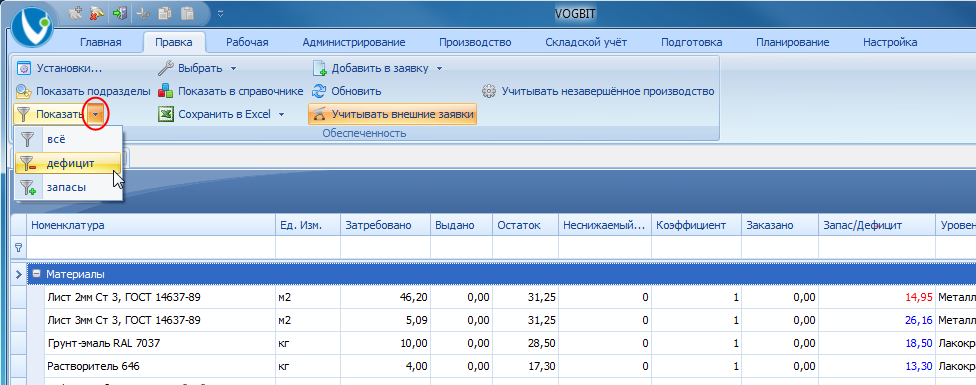This screenshot has height=385, width=976.
Task: Sort by the Неснижаемый... column header
Action: coord(605,225)
